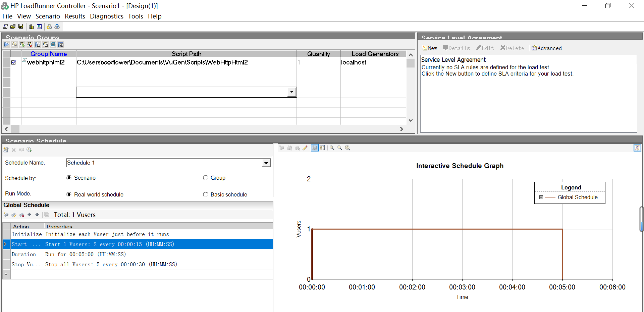Open the Diagnostics menu
This screenshot has width=644, height=312.
click(x=107, y=16)
